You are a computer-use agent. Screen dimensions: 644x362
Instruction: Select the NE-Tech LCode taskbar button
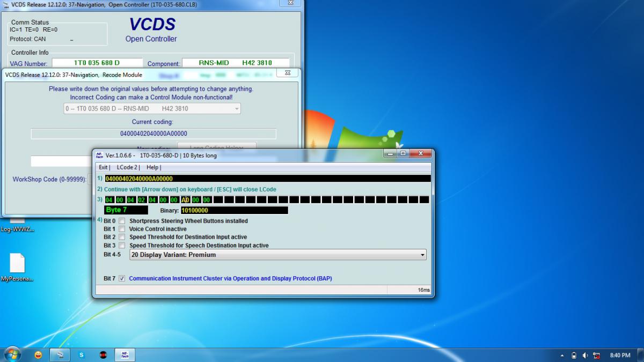click(125, 354)
